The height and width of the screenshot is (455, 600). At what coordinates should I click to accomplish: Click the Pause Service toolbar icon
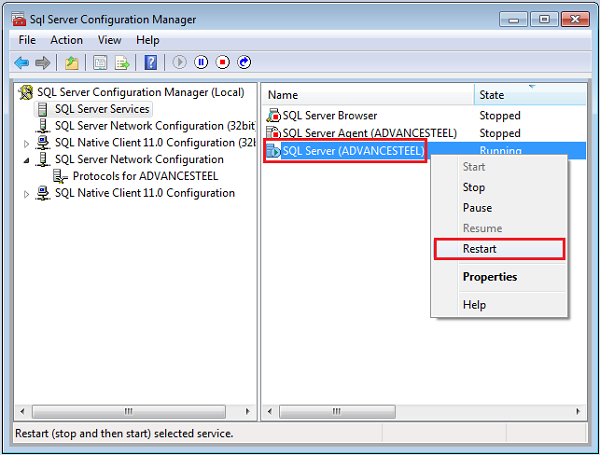click(x=201, y=62)
